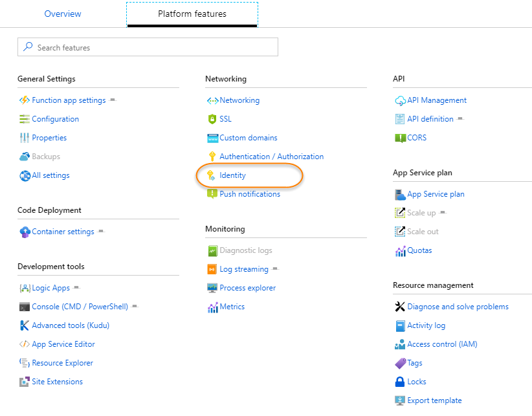Click the Custom domains icon
Screen dimensions: 532x416
click(x=212, y=138)
